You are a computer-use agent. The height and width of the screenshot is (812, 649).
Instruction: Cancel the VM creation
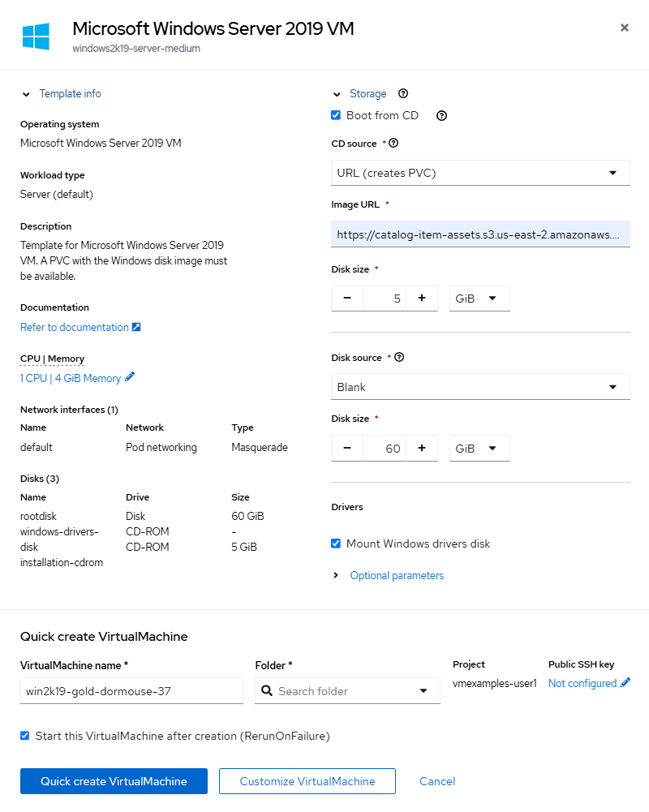click(437, 781)
